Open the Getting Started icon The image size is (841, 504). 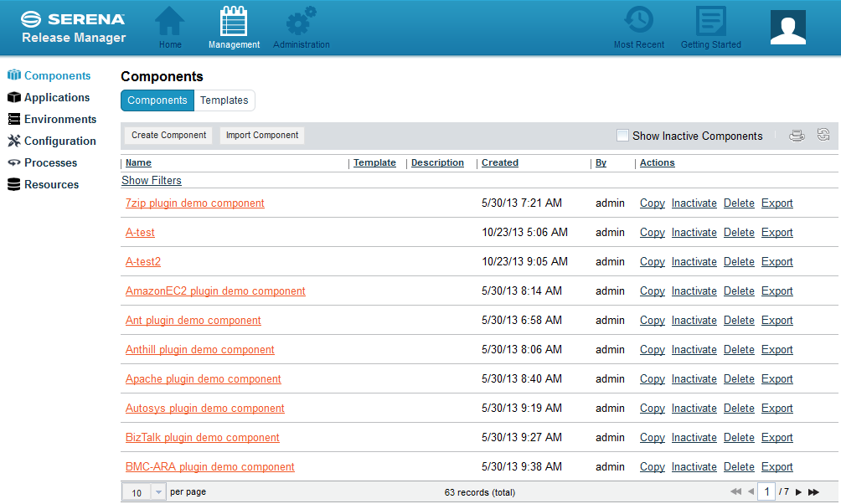click(710, 21)
